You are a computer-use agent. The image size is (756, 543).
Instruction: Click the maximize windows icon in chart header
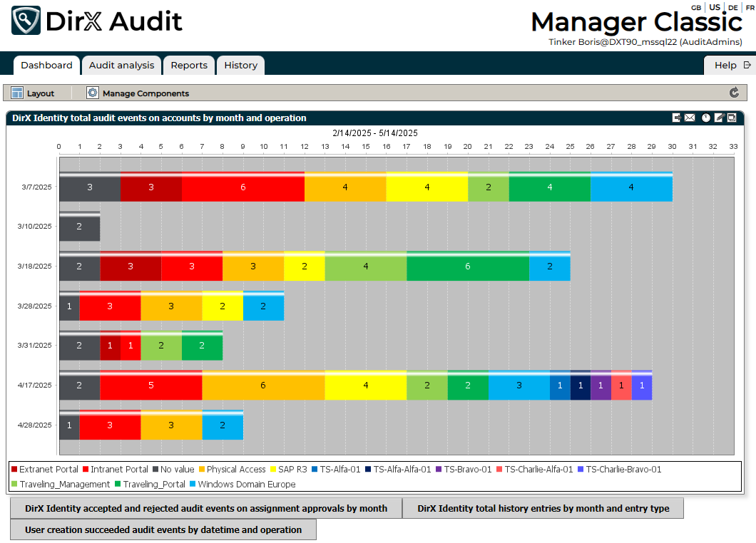(732, 118)
